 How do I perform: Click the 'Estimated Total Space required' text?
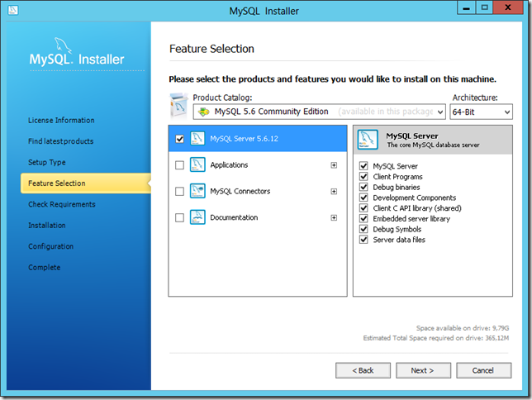(x=436, y=338)
